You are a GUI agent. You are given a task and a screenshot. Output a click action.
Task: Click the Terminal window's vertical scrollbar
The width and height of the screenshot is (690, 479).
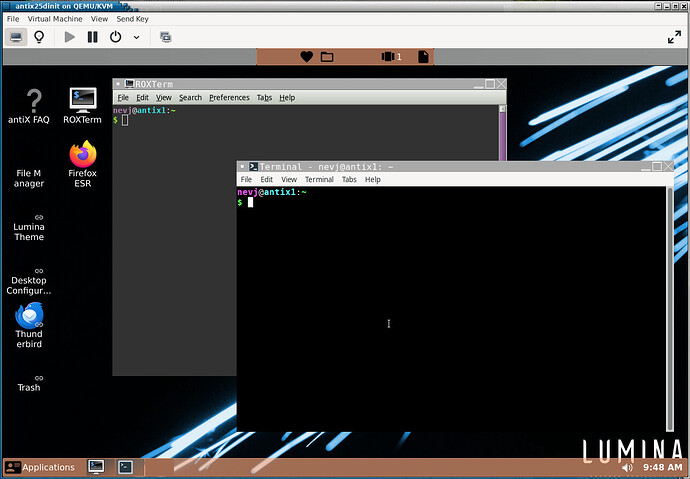669,300
